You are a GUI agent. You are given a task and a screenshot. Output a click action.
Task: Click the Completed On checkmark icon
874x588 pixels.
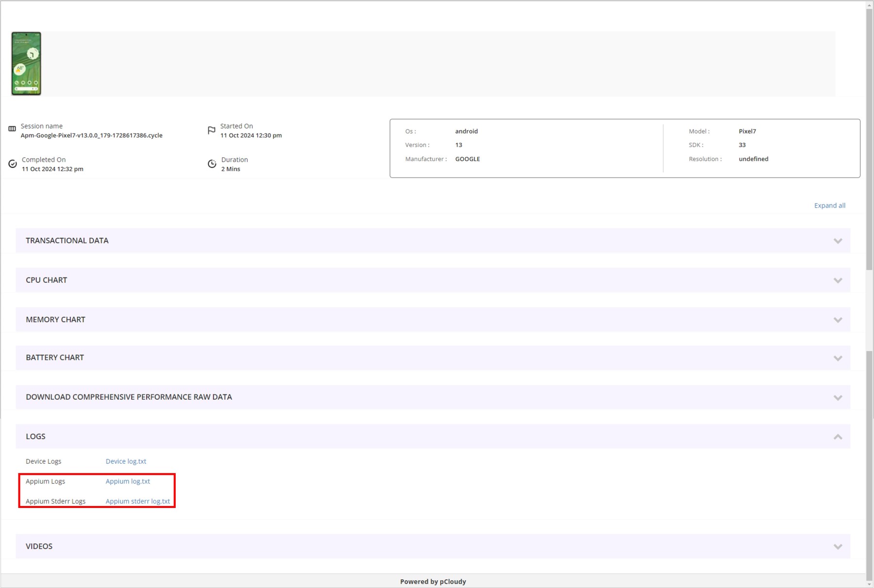point(13,164)
